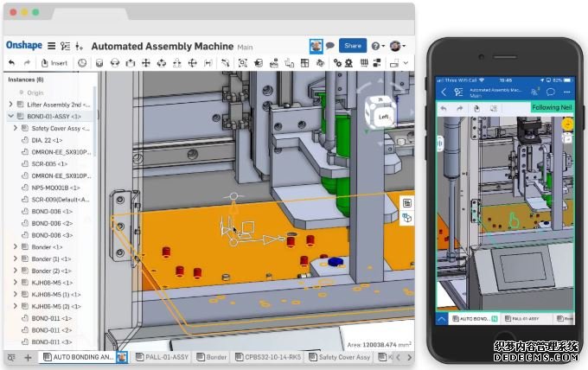This screenshot has height=370, width=588.
Task: Expand the Bonder (1) <1> node
Action: 16,258
